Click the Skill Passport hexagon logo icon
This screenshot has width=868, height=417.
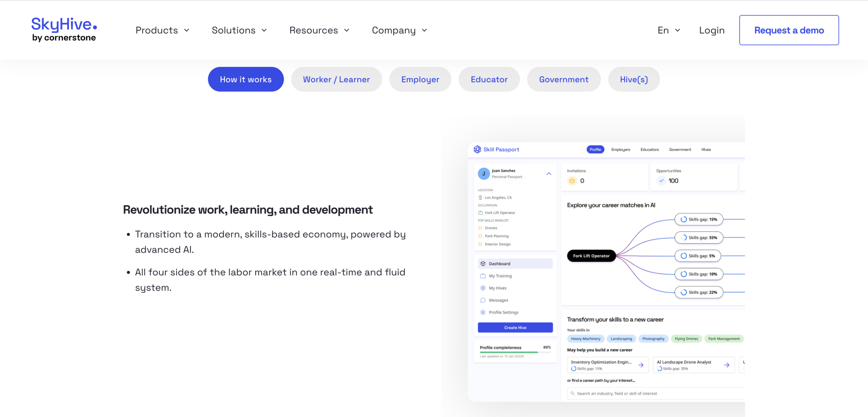(x=477, y=150)
